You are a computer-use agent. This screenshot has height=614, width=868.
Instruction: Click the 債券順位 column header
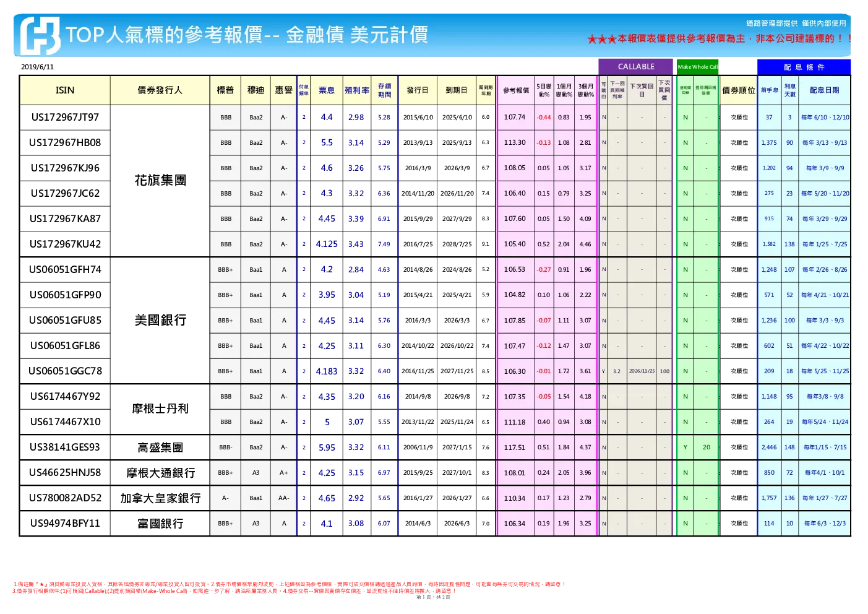tap(739, 90)
